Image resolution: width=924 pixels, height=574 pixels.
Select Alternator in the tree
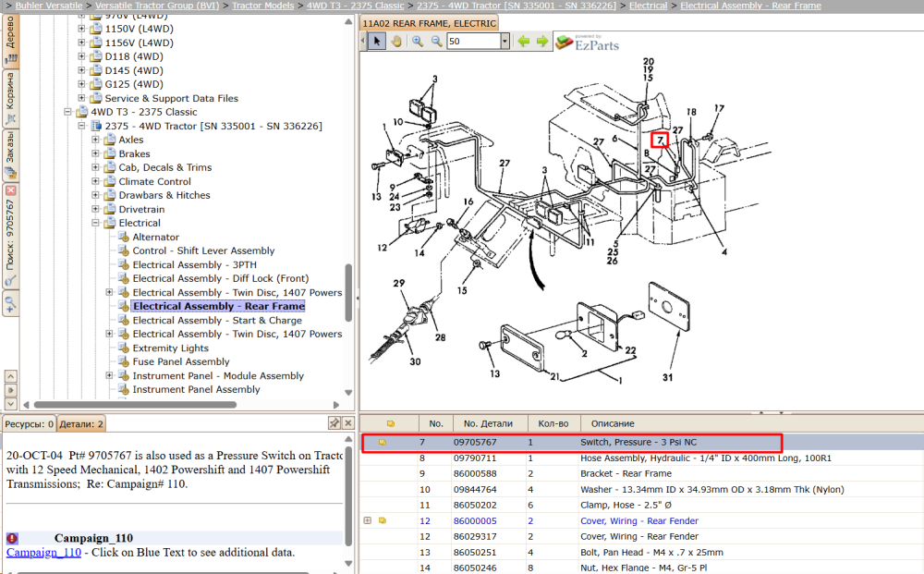click(155, 237)
